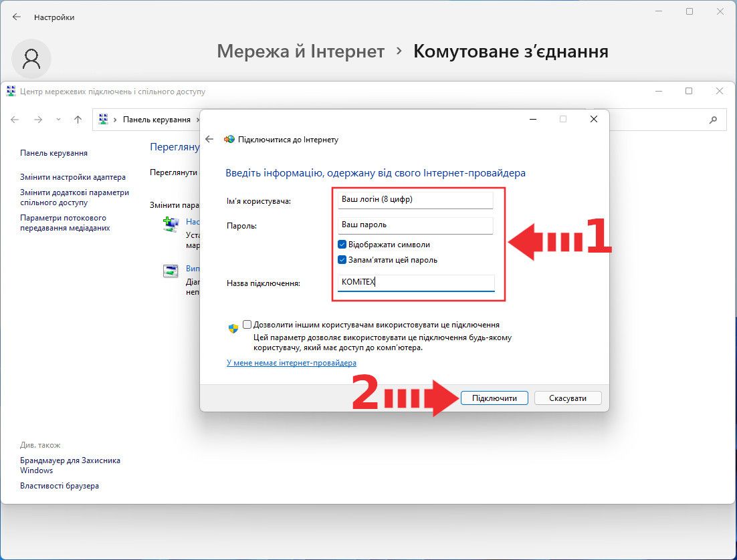
Task: Open Змінити настройки адаптера
Action: click(x=73, y=177)
